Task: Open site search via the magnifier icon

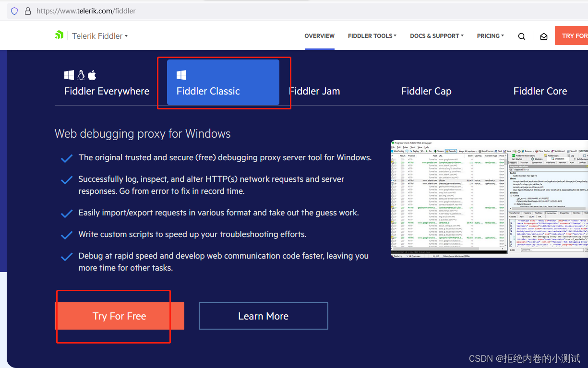Action: click(522, 36)
